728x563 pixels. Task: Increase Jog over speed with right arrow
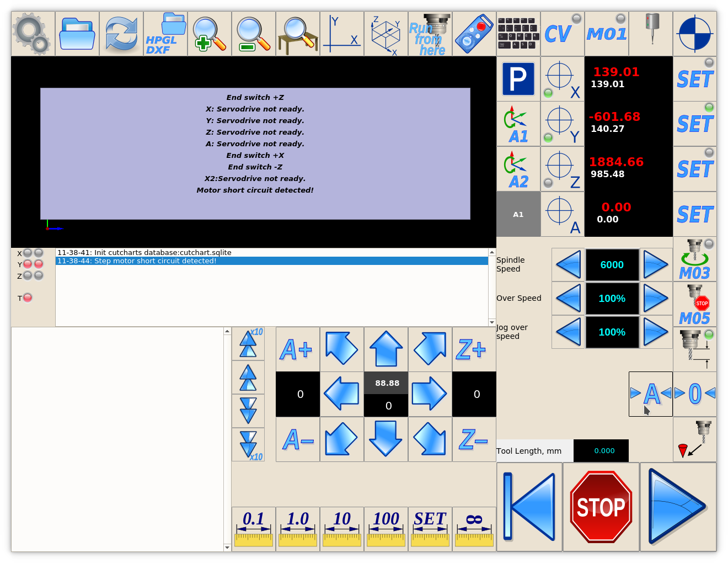656,332
